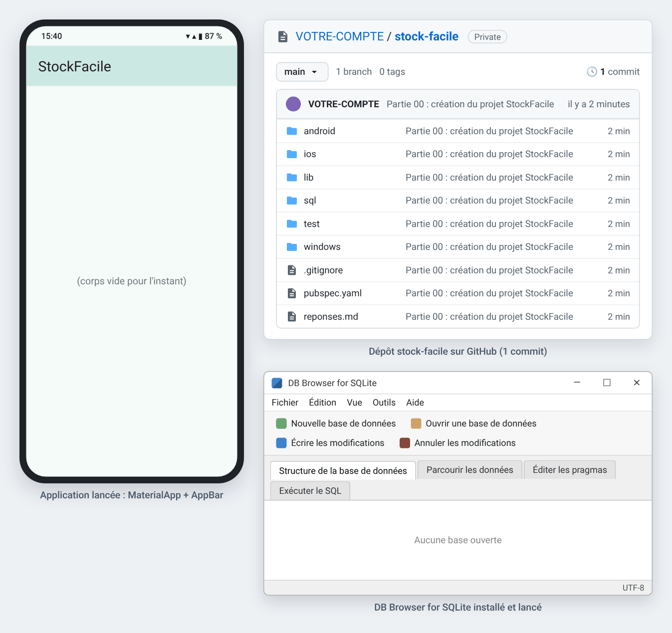Viewport: 672px width, 633px height.
Task: Click the .gitignore file icon
Action: coord(292,270)
